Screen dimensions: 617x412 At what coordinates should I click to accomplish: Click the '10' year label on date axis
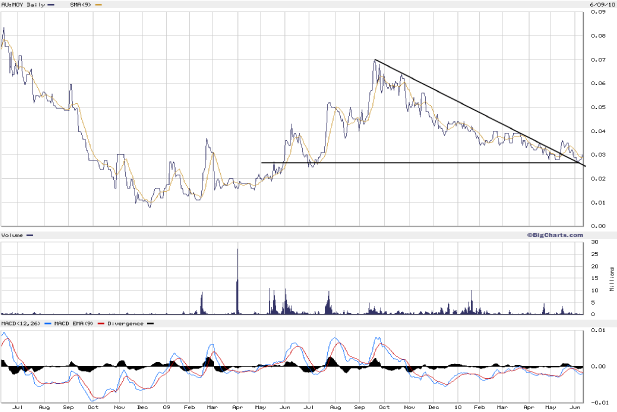pyautogui.click(x=456, y=408)
